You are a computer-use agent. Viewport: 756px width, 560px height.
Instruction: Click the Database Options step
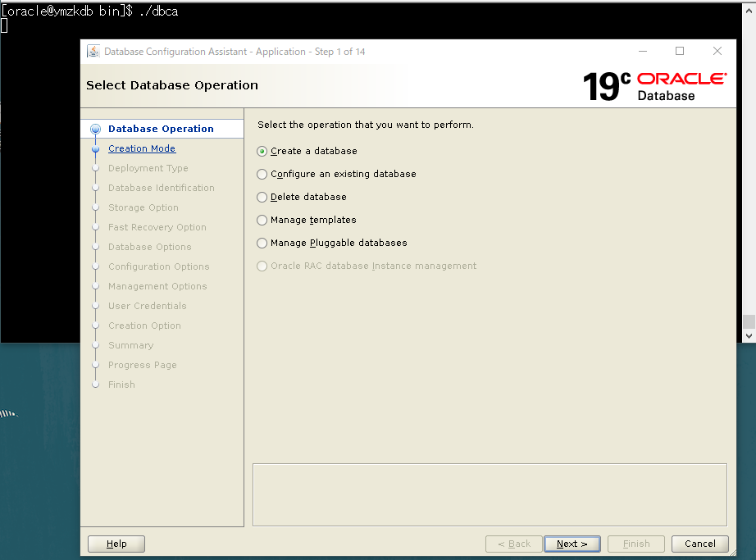click(x=149, y=247)
